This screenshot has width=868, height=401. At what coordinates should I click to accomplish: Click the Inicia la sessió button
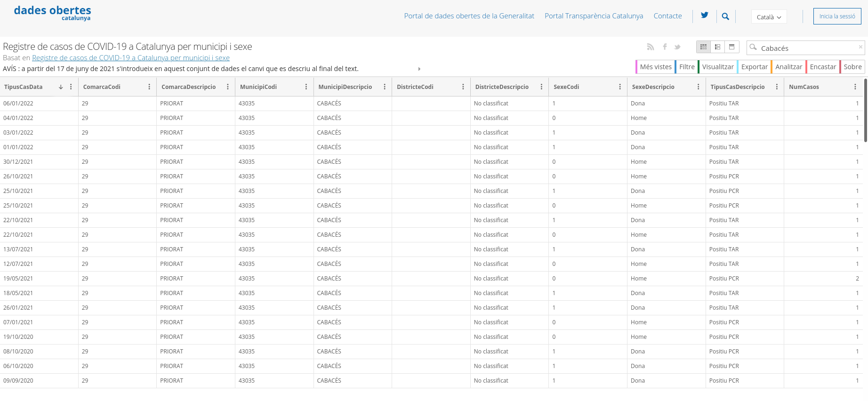coord(837,16)
